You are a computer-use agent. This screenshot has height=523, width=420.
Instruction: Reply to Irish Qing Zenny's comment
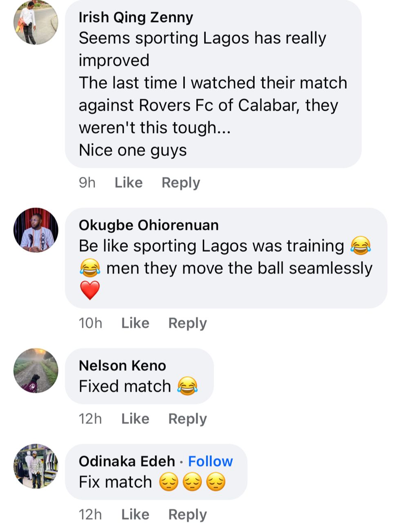click(x=181, y=182)
